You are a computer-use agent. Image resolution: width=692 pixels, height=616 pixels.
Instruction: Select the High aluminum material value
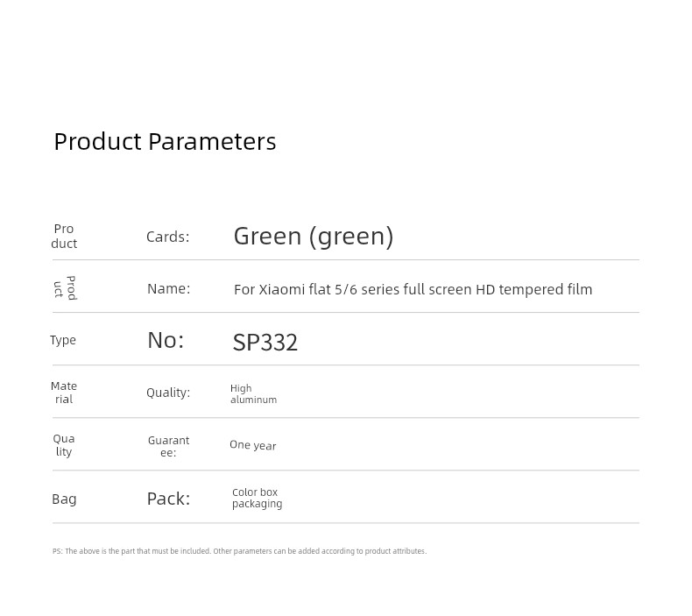click(x=253, y=394)
